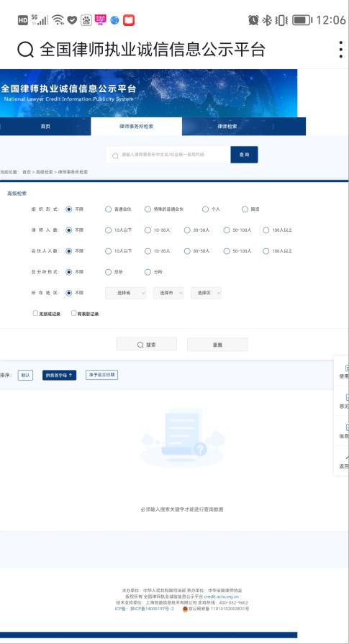Viewport: 349px width, 644px height.
Task: Open the 选择区 district dropdown
Action: [206, 293]
